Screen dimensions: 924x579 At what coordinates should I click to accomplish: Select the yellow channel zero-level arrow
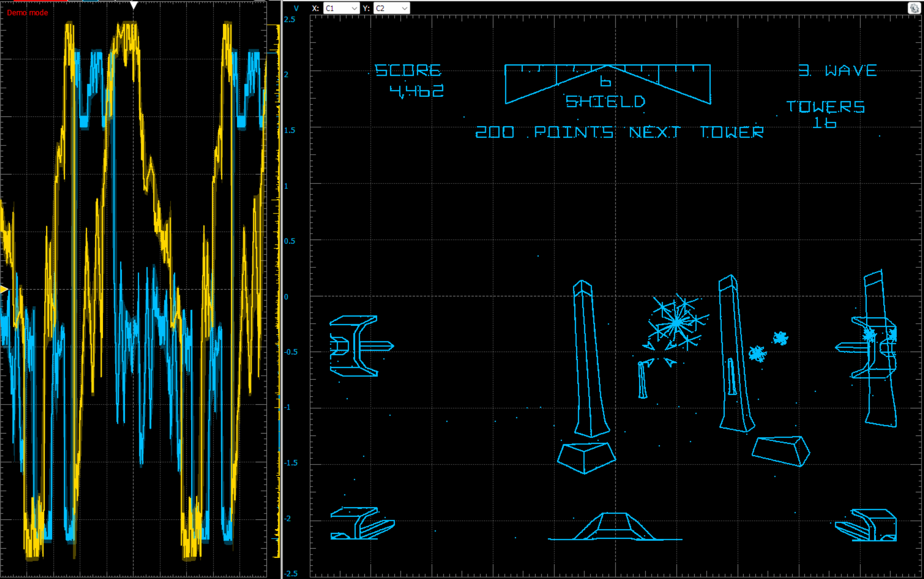[4, 289]
